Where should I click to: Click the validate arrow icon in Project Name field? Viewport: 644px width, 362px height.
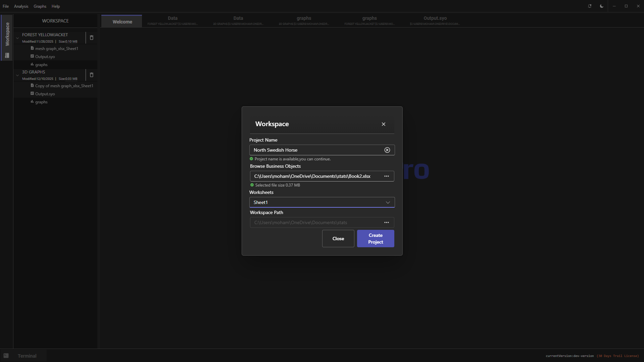tap(387, 150)
